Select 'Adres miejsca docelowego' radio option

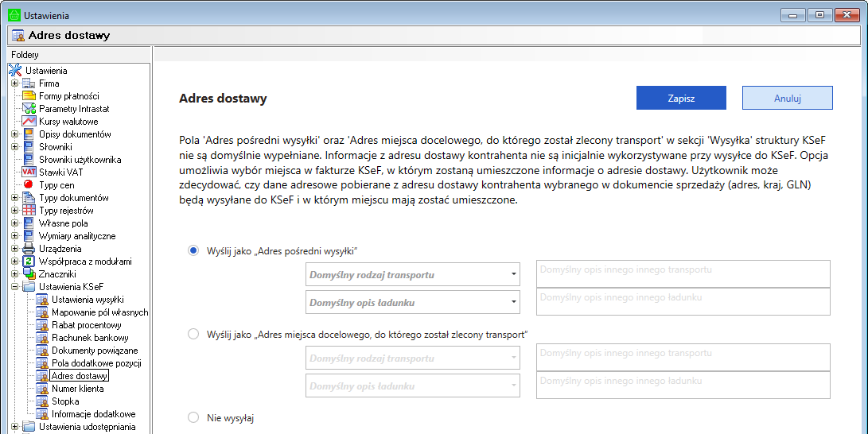click(193, 334)
